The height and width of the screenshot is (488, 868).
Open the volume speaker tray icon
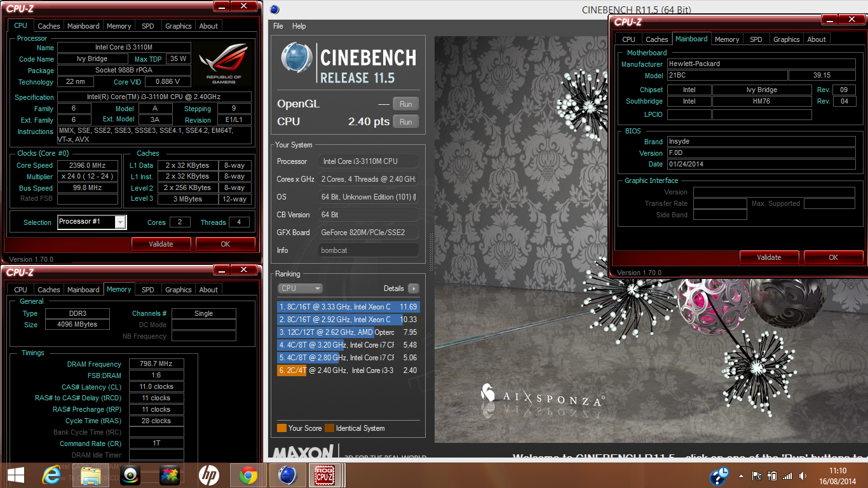coord(803,475)
